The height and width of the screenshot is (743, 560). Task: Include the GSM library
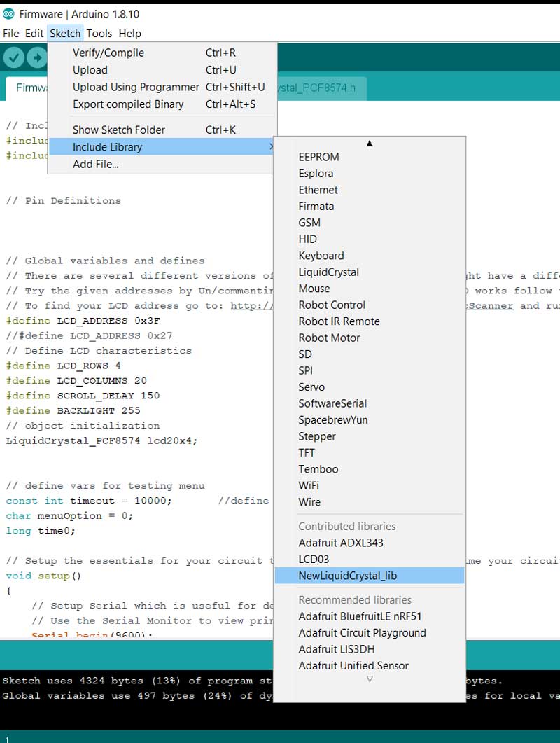(370, 223)
